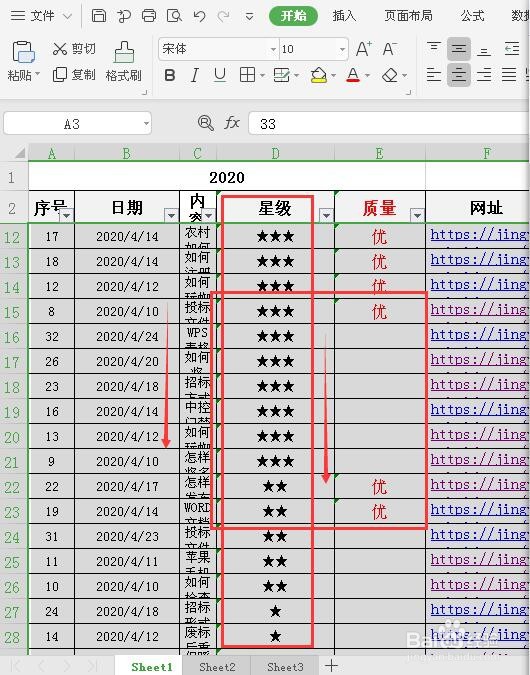
Task: Click 序号 cell with value 32
Action: [x=52, y=336]
